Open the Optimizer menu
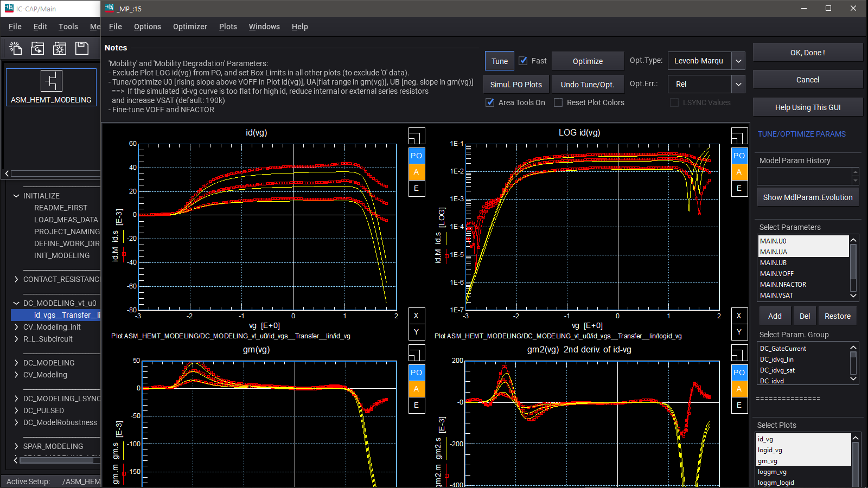This screenshot has width=868, height=488. 190,27
